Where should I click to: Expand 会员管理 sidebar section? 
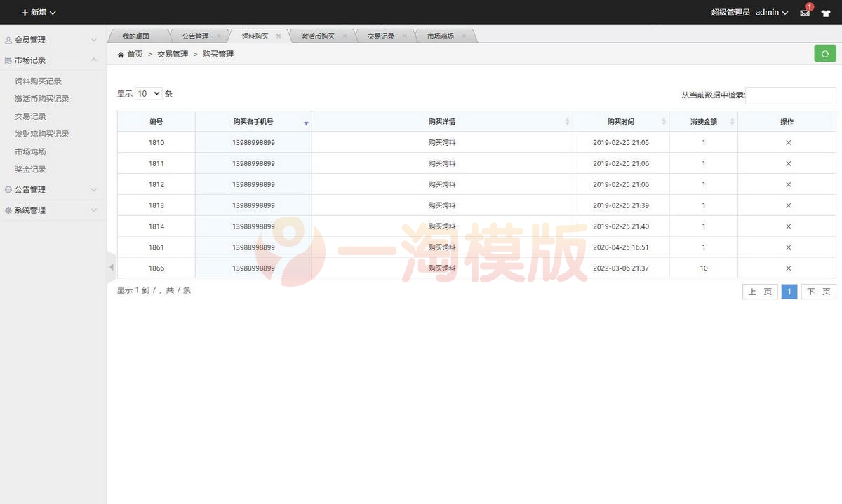[x=53, y=40]
